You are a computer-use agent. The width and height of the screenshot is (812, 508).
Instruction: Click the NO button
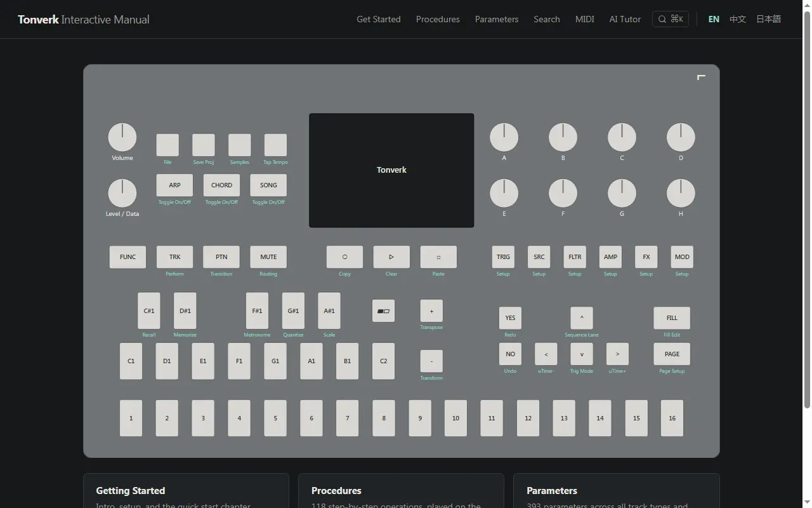(510, 354)
